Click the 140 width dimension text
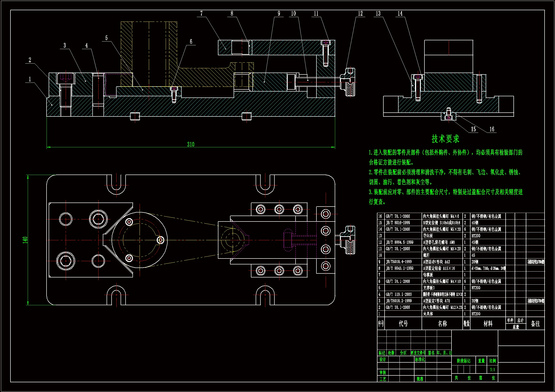 25,240
